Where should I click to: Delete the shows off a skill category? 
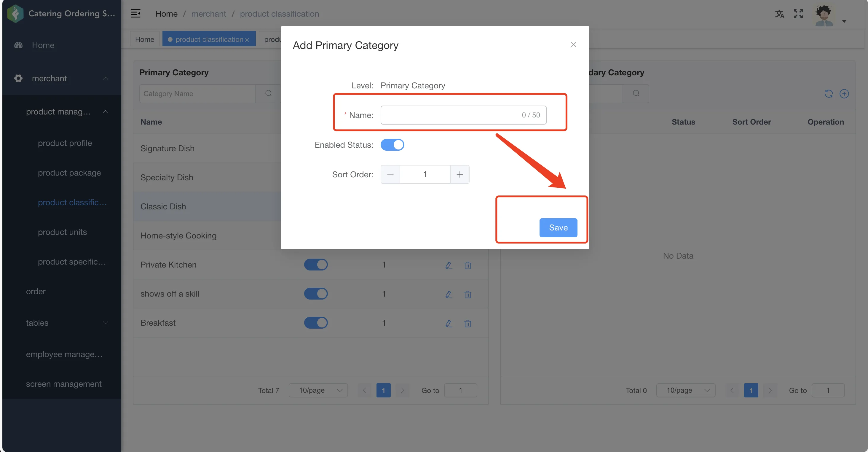click(x=467, y=294)
